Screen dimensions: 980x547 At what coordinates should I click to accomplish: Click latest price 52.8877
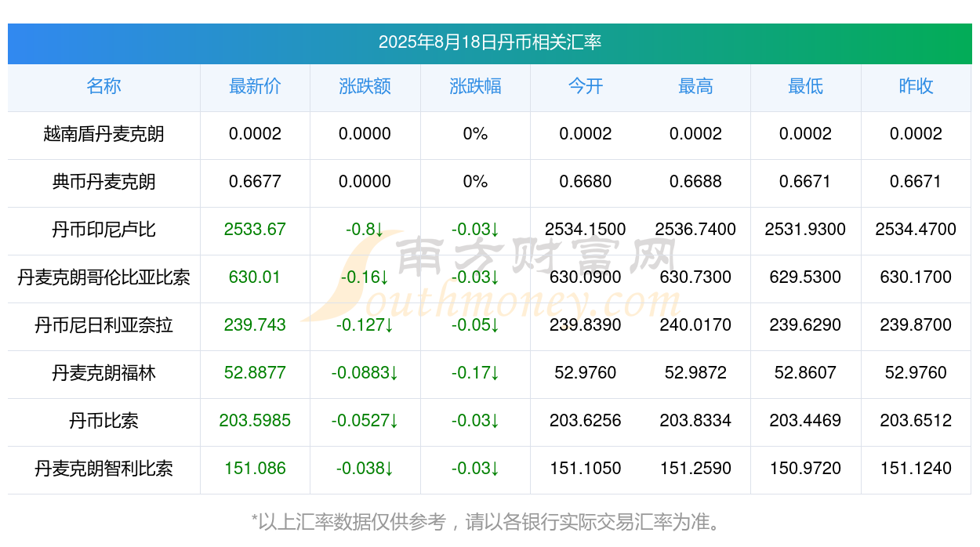pos(255,373)
